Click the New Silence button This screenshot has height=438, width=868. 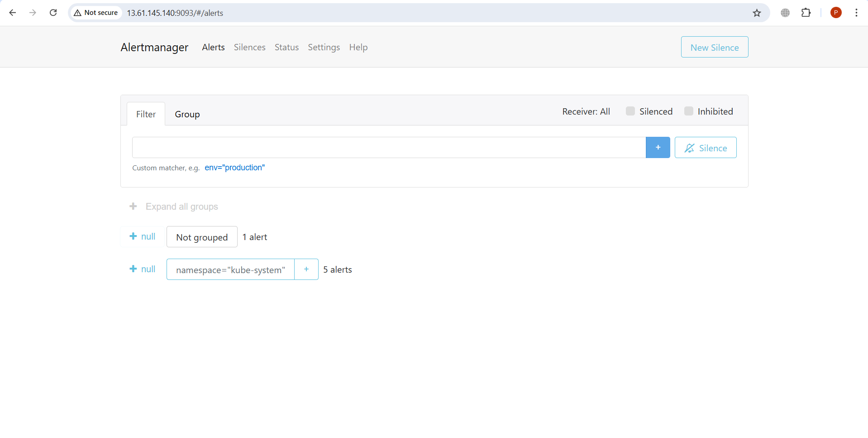(714, 47)
